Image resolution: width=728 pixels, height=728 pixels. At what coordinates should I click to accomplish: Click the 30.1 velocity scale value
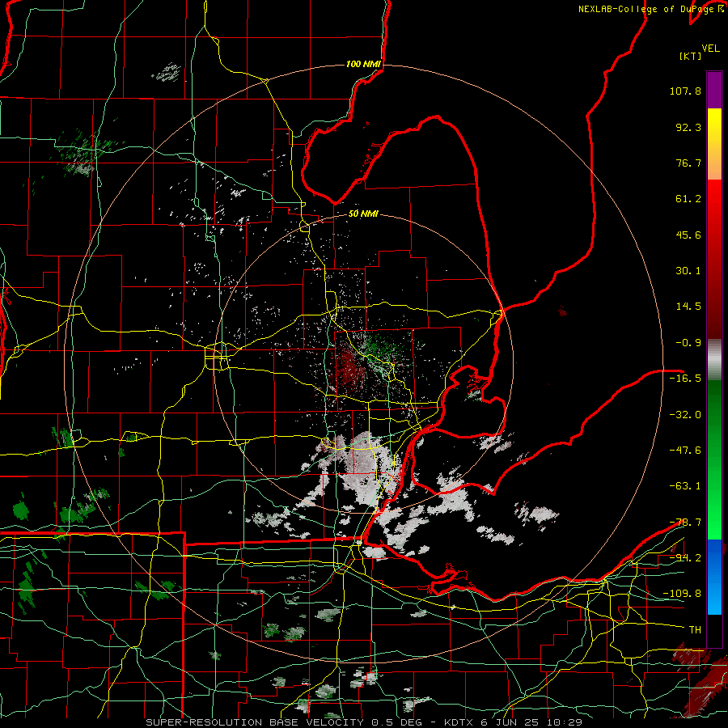(688, 271)
